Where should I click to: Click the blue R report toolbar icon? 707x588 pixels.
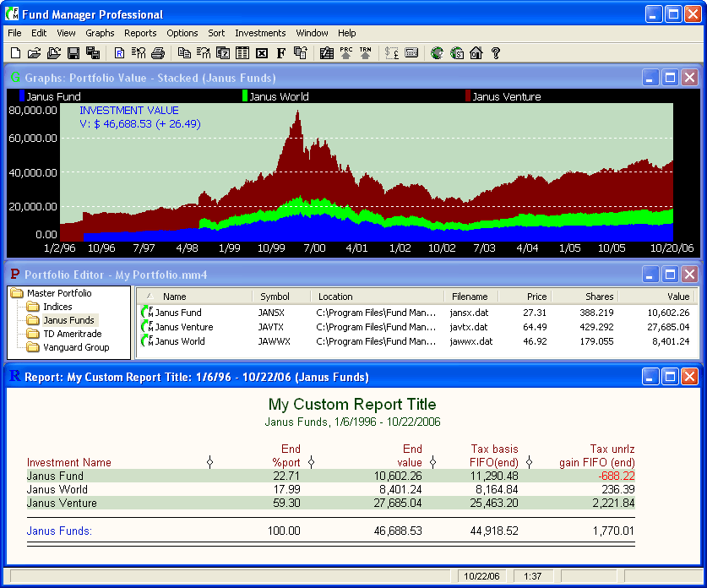coord(119,53)
